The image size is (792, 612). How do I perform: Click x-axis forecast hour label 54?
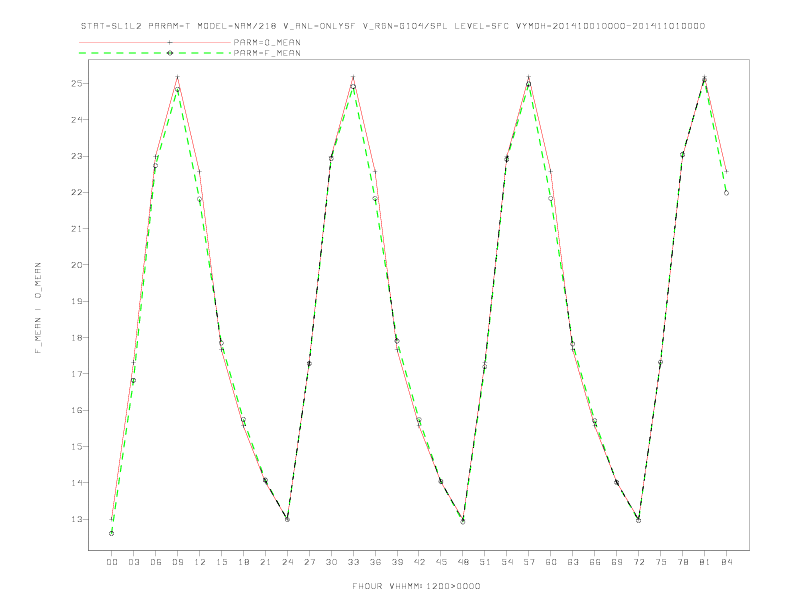(x=507, y=562)
